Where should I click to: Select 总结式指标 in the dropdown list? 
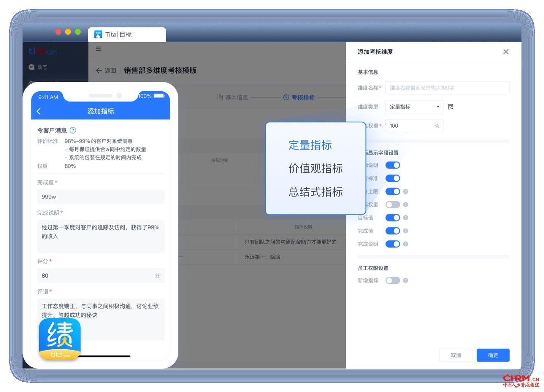(316, 192)
